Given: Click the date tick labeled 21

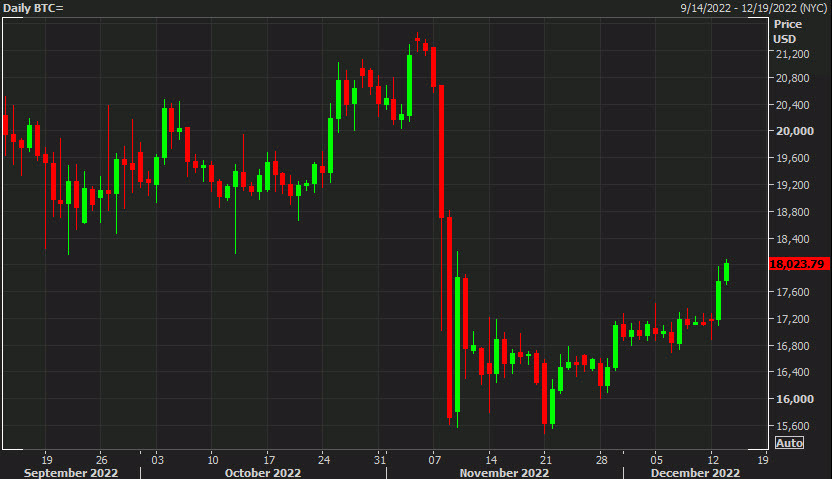Looking at the screenshot, I should click(545, 460).
